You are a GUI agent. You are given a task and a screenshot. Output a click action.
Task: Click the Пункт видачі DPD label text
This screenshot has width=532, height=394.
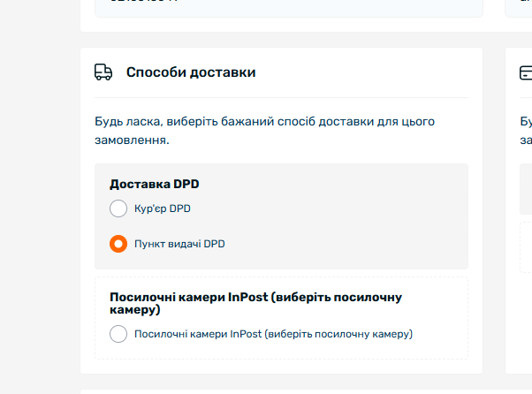coord(179,244)
